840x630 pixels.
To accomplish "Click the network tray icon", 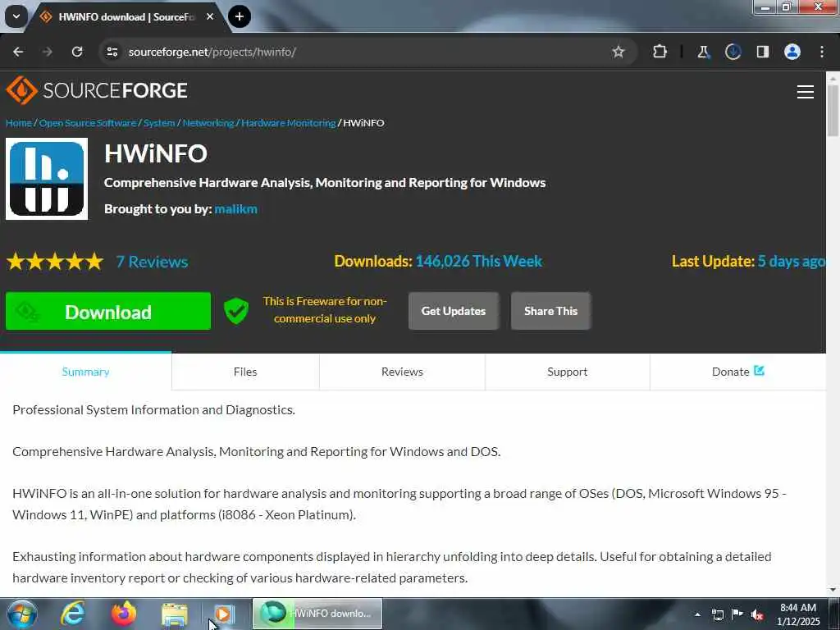I will pyautogui.click(x=717, y=614).
